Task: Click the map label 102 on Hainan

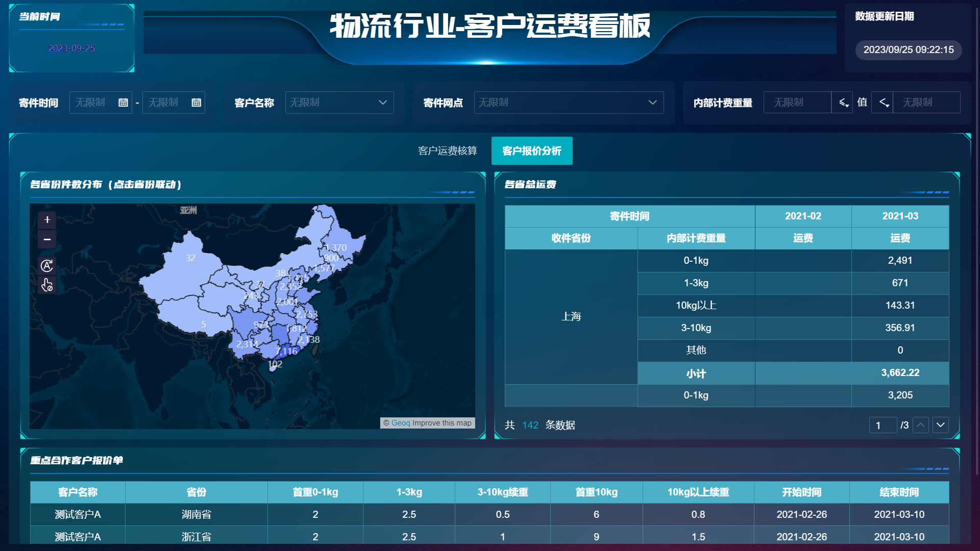Action: click(275, 364)
